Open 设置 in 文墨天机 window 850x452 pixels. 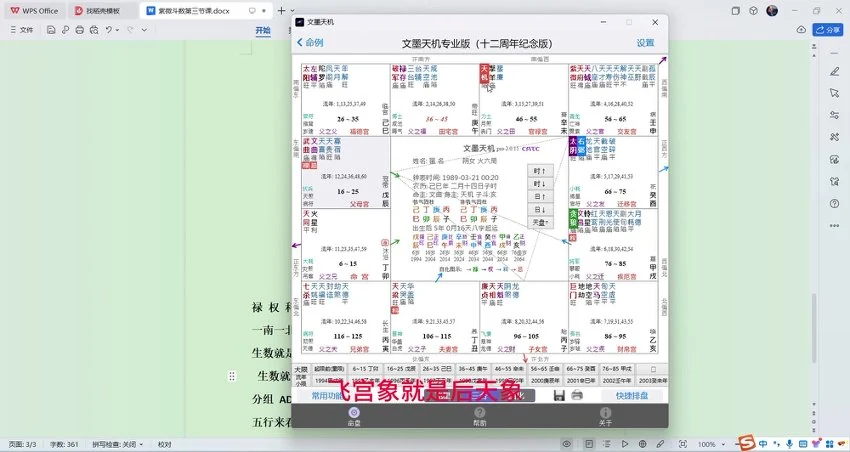pyautogui.click(x=645, y=43)
